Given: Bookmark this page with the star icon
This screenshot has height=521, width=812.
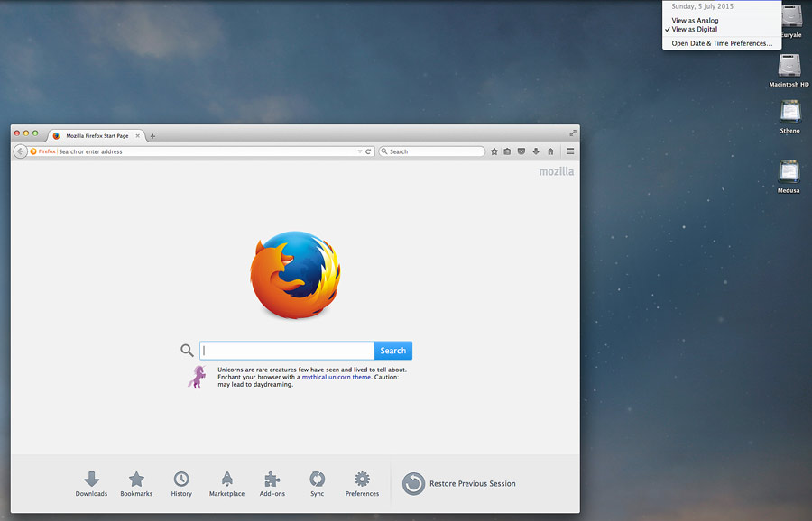Looking at the screenshot, I should (x=494, y=151).
